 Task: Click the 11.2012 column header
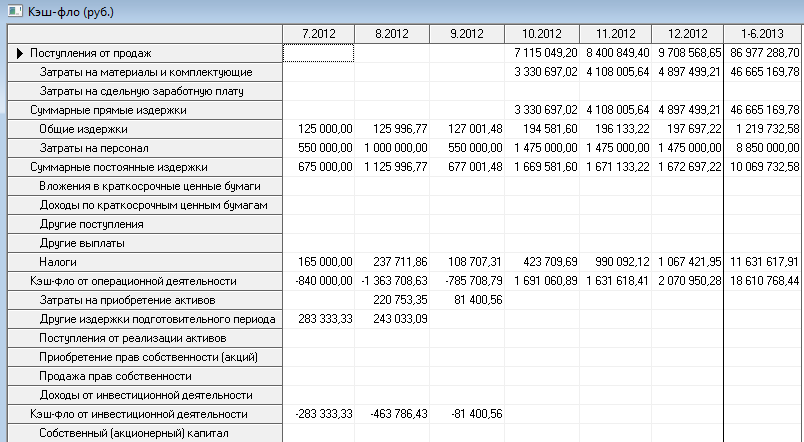(615, 34)
